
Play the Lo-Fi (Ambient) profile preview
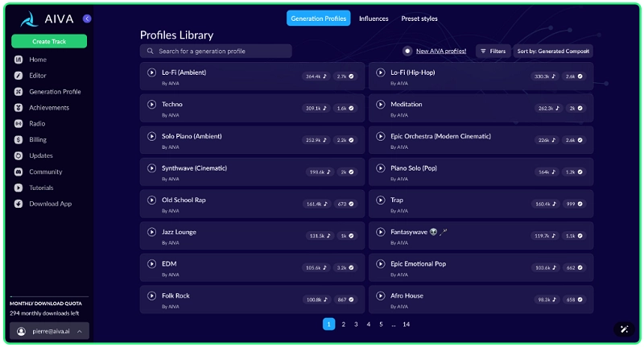[x=151, y=72]
